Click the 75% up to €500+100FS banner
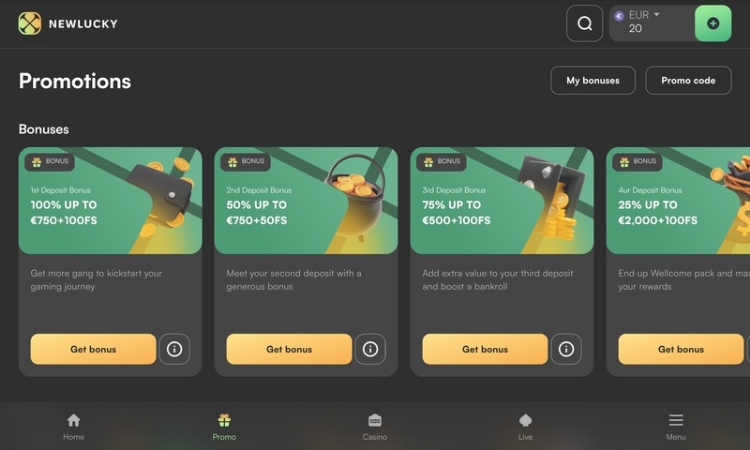750x450 pixels. click(x=502, y=200)
